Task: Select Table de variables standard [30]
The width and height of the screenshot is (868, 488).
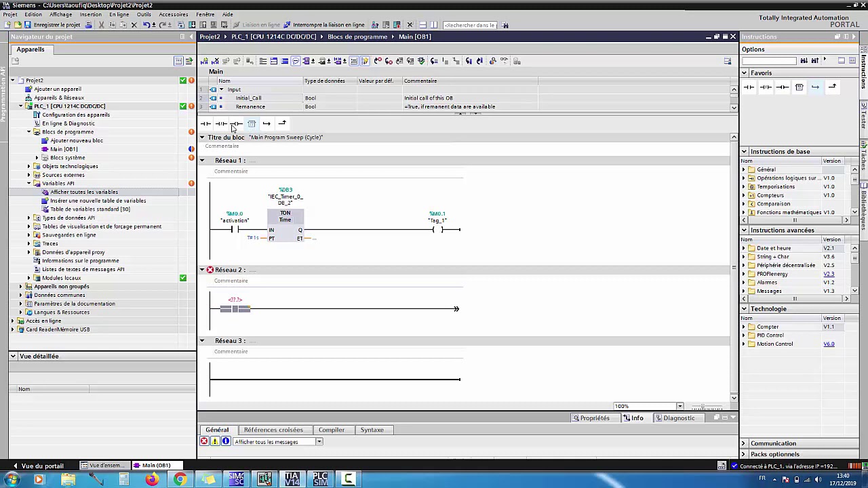Action: click(90, 209)
